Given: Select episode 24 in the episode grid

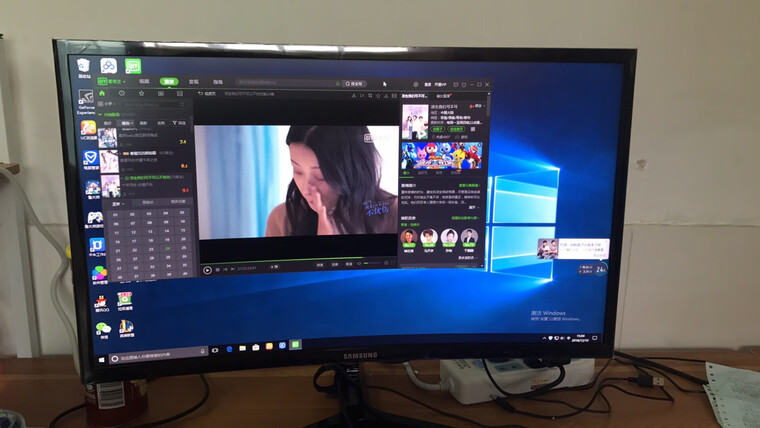Looking at the screenshot, I should point(168,249).
